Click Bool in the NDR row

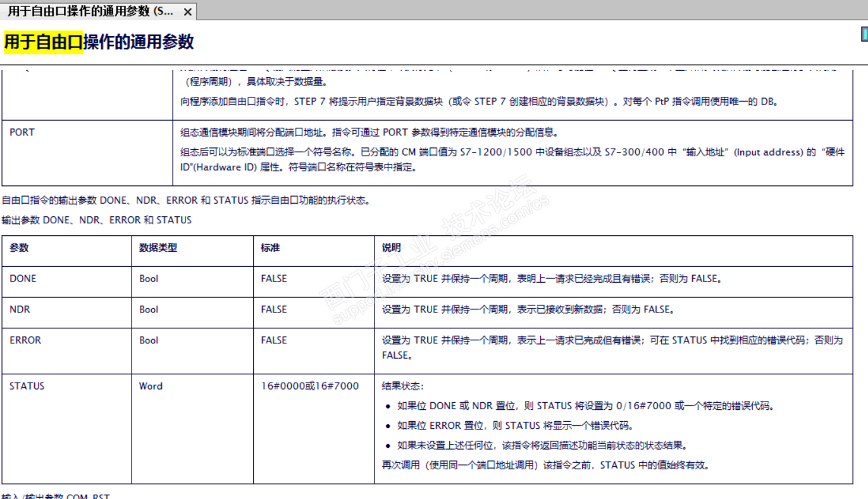(x=149, y=309)
